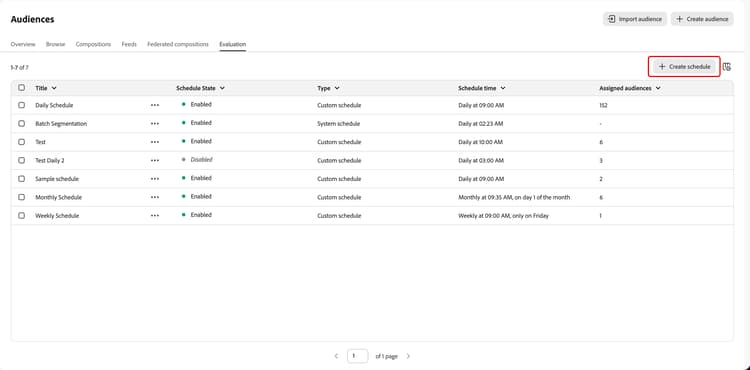Click the Disabled state of Test Daily 2

(201, 160)
